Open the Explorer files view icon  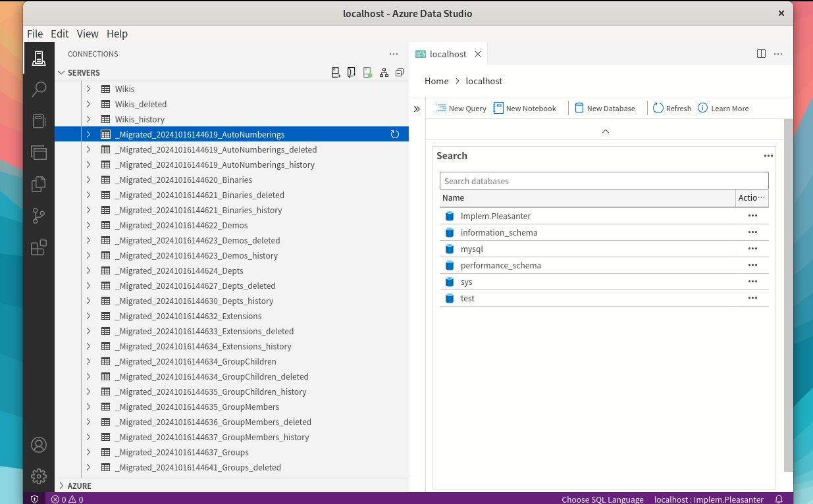coord(39,184)
